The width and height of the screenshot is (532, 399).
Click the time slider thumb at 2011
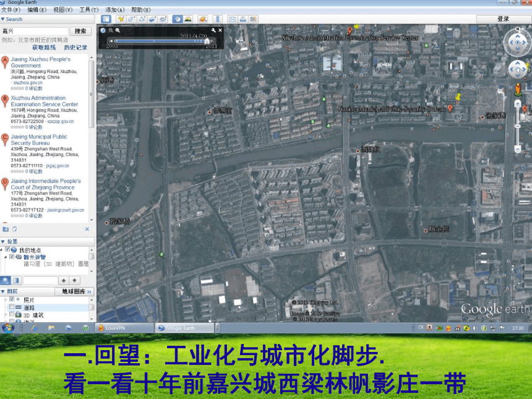click(x=207, y=41)
